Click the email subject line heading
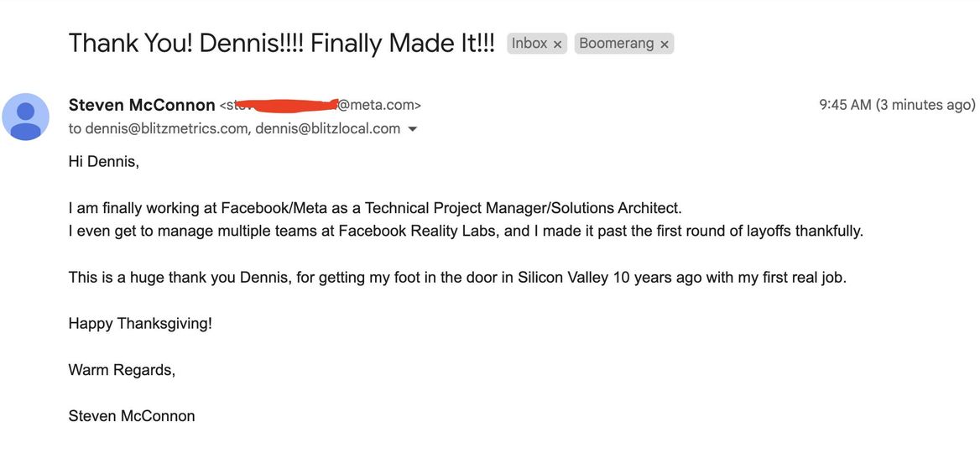 (281, 43)
